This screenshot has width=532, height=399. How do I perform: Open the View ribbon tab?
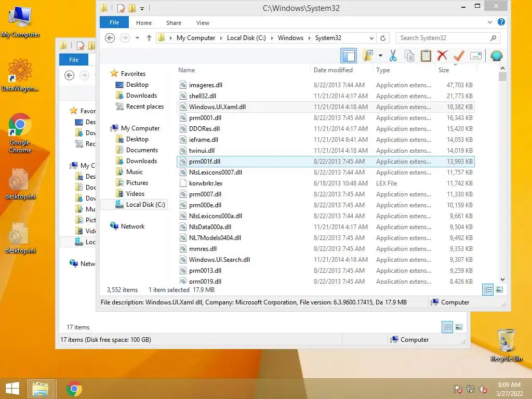pos(203,23)
